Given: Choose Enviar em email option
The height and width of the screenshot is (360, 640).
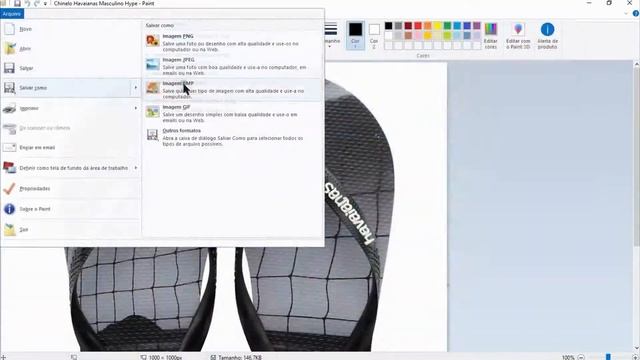Looking at the screenshot, I should [71, 147].
